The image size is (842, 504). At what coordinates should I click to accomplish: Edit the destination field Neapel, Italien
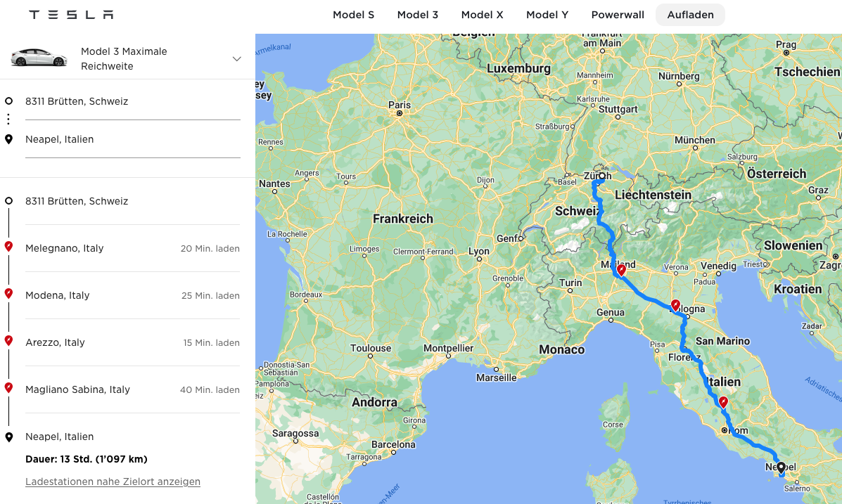[x=133, y=140]
